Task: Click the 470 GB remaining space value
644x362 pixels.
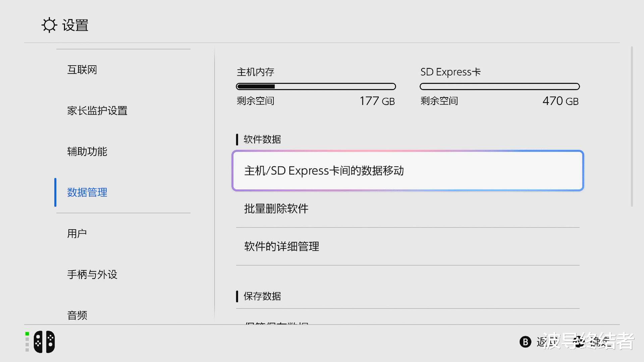Action: click(x=560, y=101)
